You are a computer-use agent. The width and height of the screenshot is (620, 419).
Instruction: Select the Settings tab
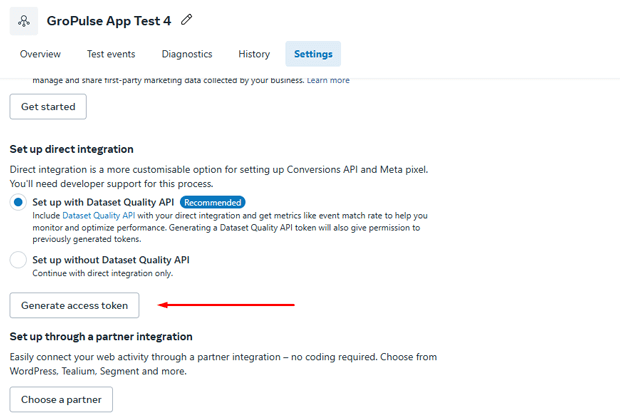pyautogui.click(x=313, y=54)
